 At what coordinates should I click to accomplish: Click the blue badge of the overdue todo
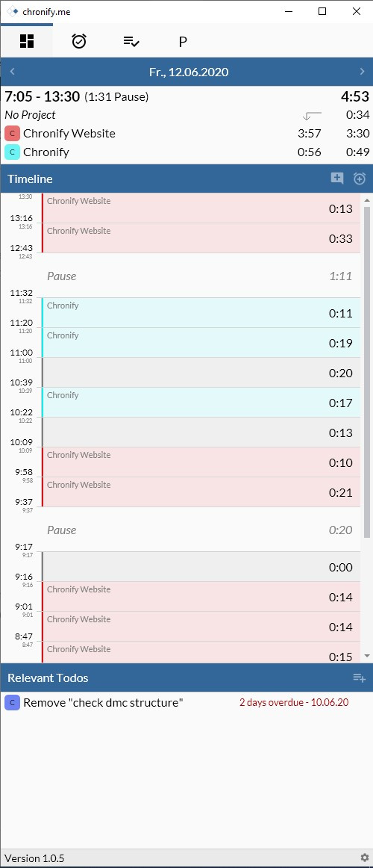(x=12, y=703)
